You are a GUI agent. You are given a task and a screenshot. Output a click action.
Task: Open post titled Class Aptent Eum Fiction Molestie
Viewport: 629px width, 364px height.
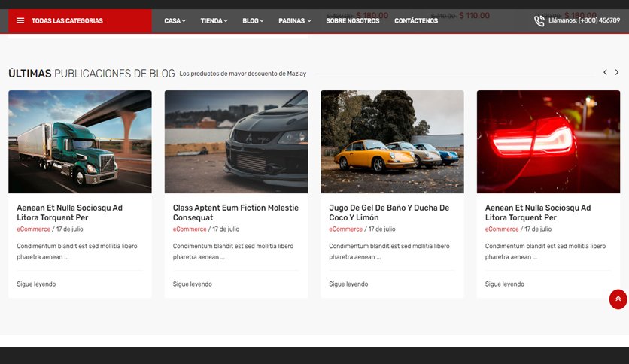[x=235, y=213]
